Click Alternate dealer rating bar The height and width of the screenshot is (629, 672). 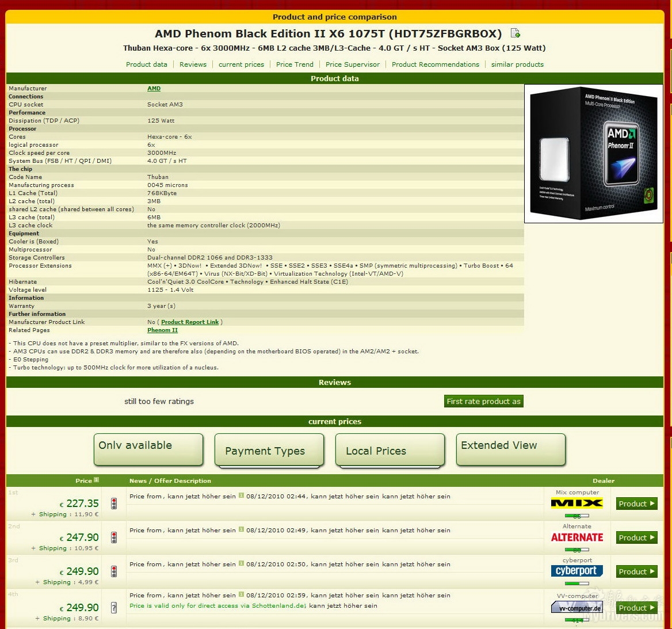[577, 550]
